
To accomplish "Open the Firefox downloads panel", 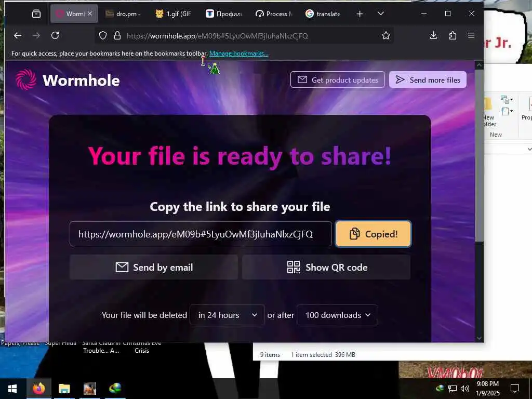I will click(x=434, y=35).
